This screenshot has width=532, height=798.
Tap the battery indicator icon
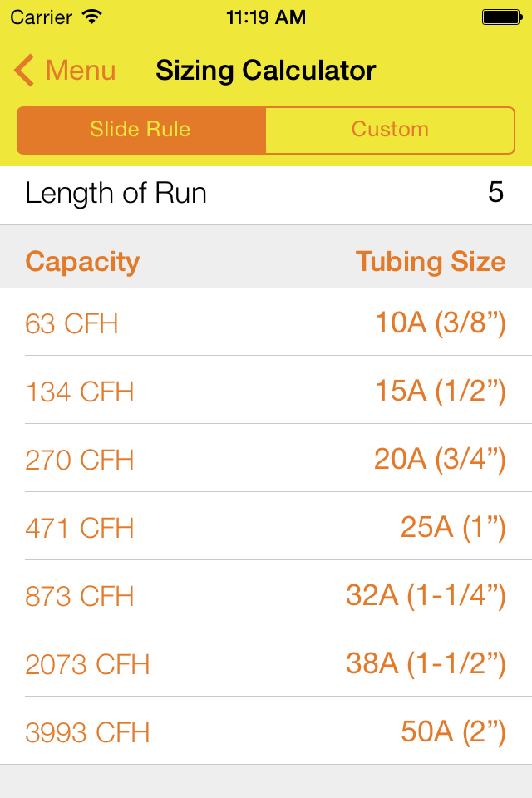pos(502,17)
